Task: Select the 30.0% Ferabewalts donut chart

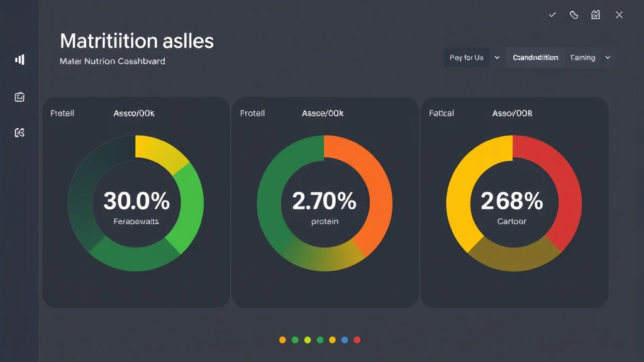Action: click(x=135, y=202)
